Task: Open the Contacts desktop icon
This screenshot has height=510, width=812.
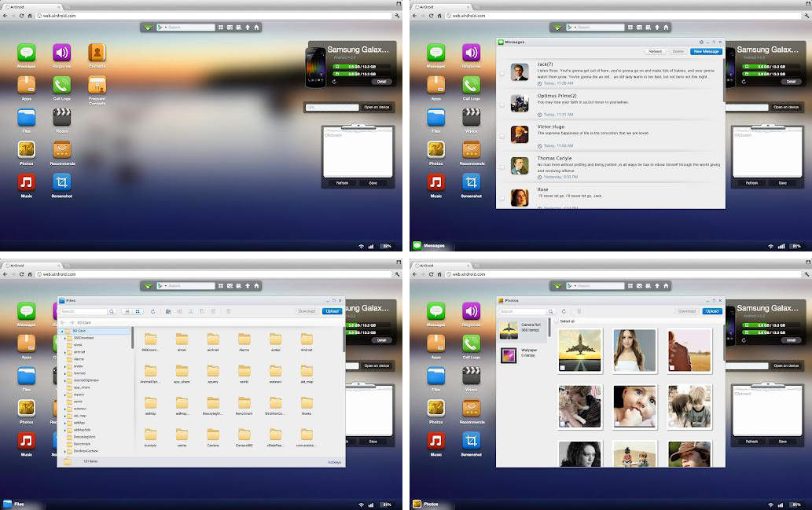Action: 97,53
